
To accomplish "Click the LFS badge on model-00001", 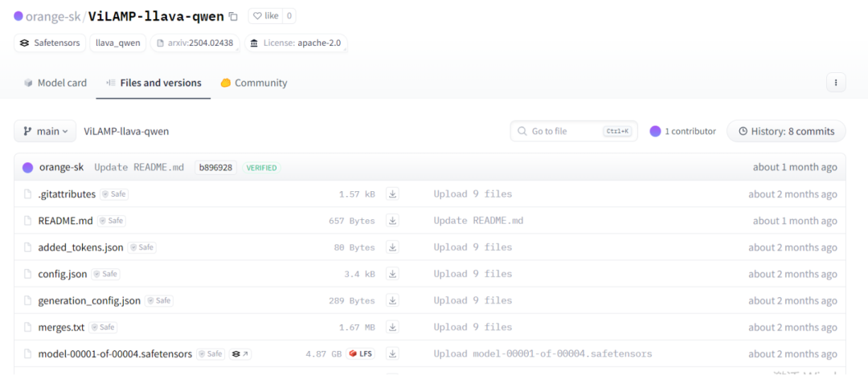I will pyautogui.click(x=360, y=354).
